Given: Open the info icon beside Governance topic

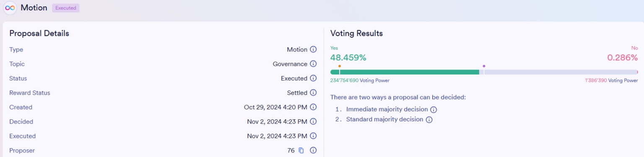Looking at the screenshot, I should 313,64.
